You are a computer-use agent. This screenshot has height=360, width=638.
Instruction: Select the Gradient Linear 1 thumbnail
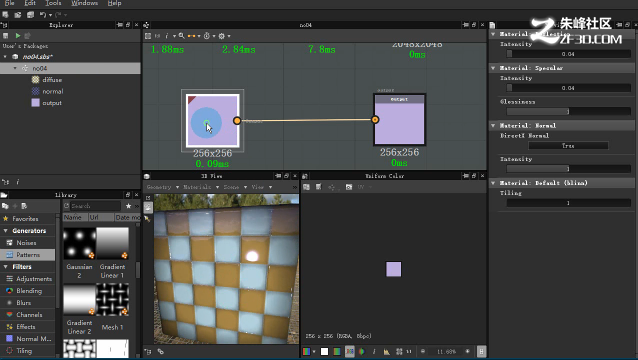[112, 243]
